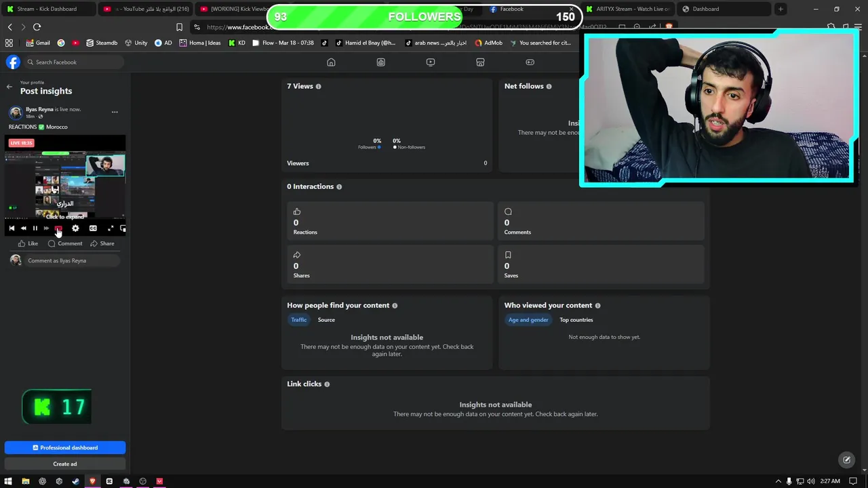This screenshot has height=488, width=868.
Task: Show info for How people find your content
Action: (395, 306)
